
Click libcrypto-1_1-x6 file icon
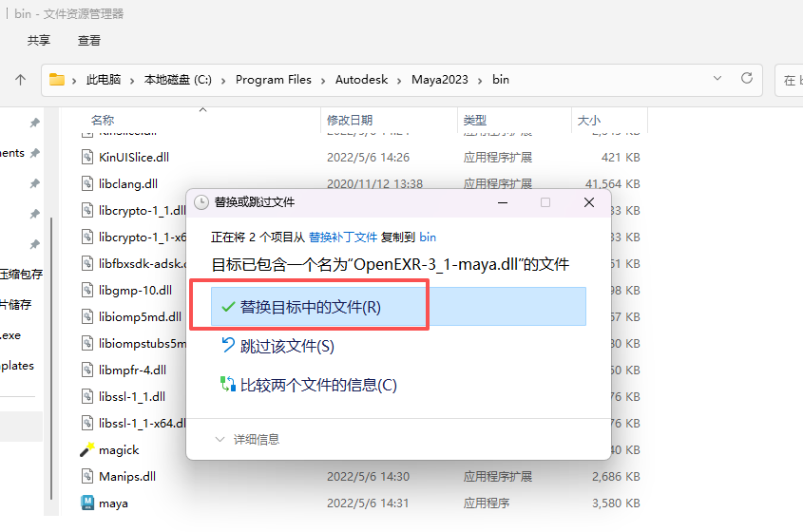click(x=87, y=237)
